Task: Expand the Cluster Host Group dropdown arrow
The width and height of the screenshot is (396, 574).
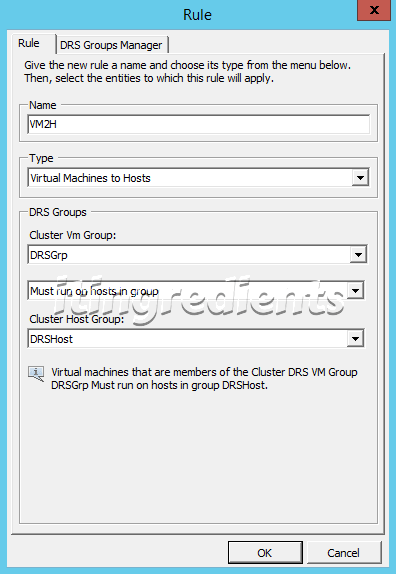Action: point(355,339)
